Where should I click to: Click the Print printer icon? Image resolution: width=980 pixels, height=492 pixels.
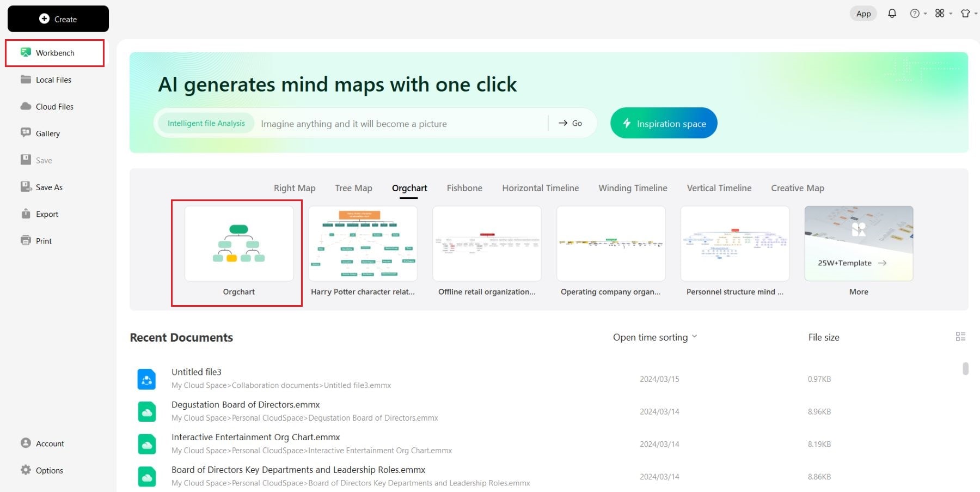(x=26, y=240)
